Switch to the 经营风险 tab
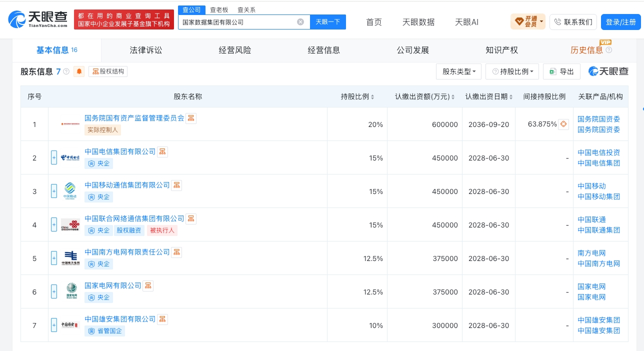 pyautogui.click(x=235, y=50)
